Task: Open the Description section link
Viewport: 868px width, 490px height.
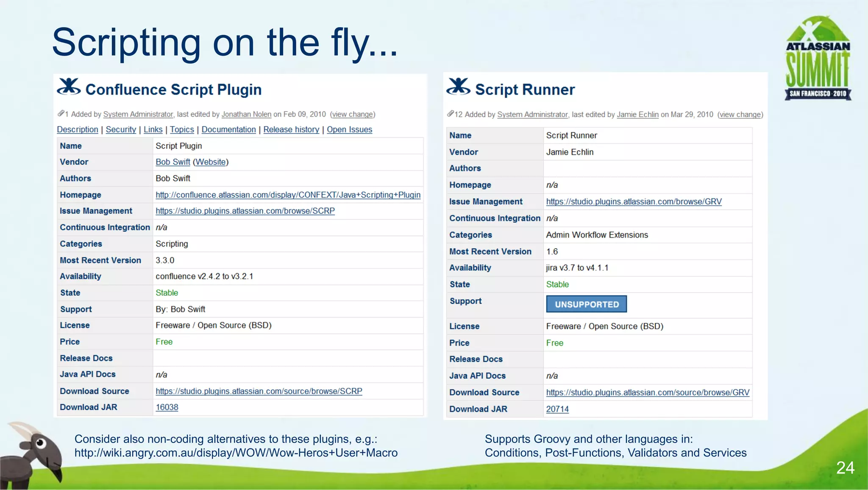Action: tap(78, 130)
